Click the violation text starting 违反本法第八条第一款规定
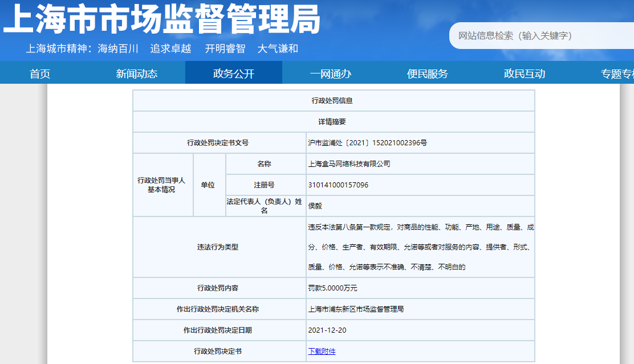 click(421, 247)
